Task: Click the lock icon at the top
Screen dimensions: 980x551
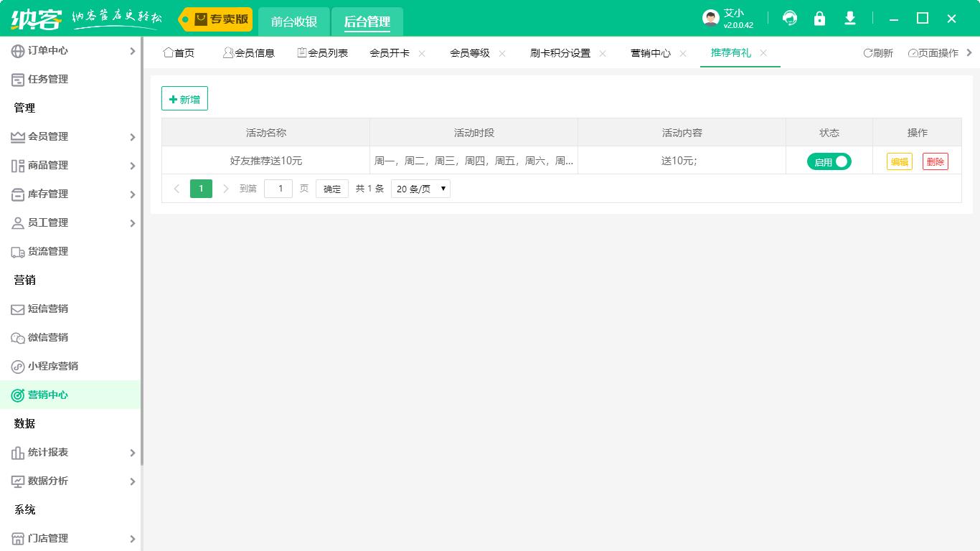Action: pos(819,18)
